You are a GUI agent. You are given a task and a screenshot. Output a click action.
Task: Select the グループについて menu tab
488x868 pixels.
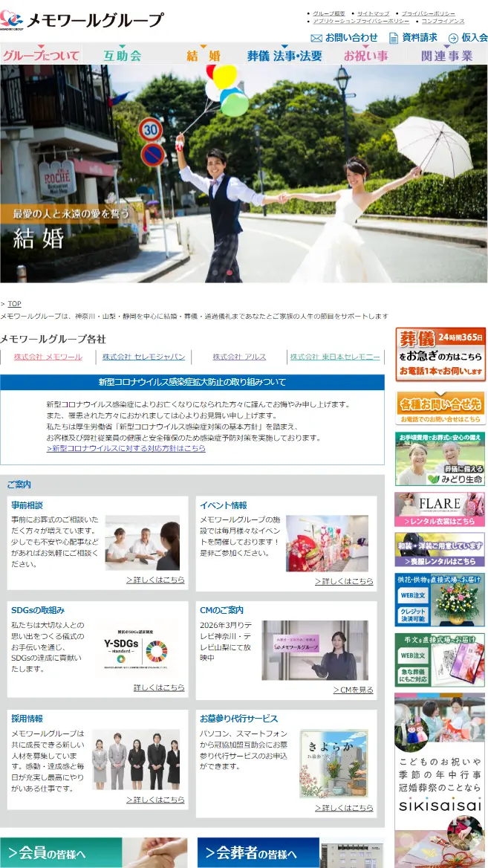[42, 55]
